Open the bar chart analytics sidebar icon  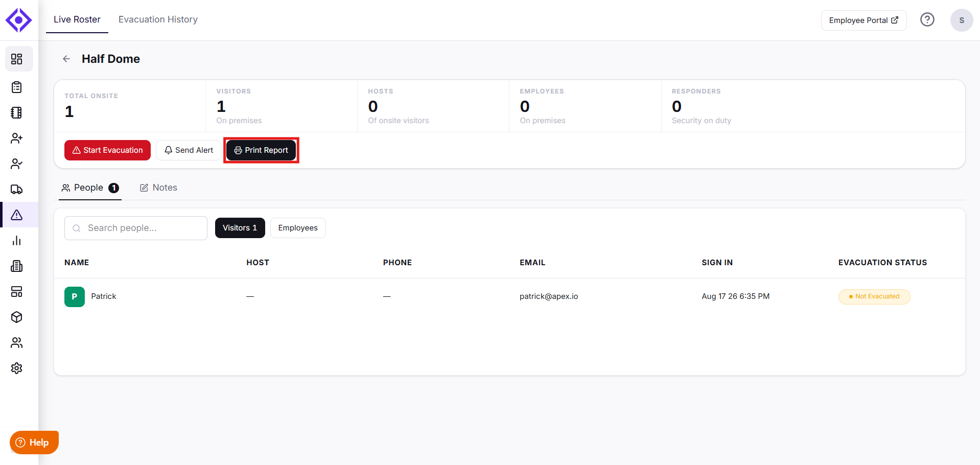click(x=17, y=241)
